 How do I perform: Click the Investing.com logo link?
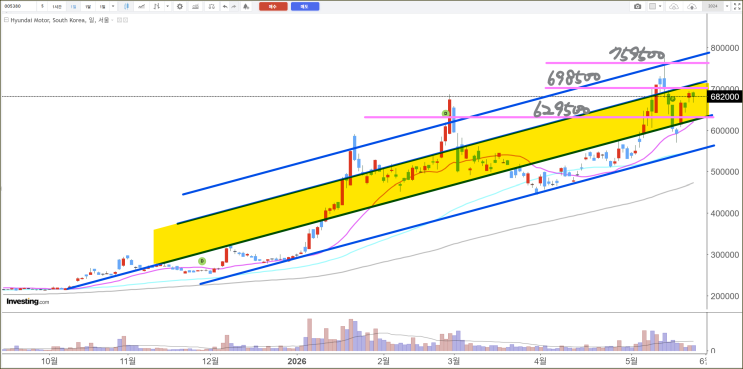click(27, 301)
